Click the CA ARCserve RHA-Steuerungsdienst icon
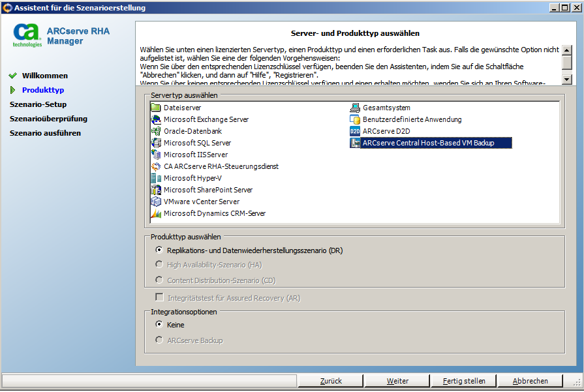 (x=156, y=166)
